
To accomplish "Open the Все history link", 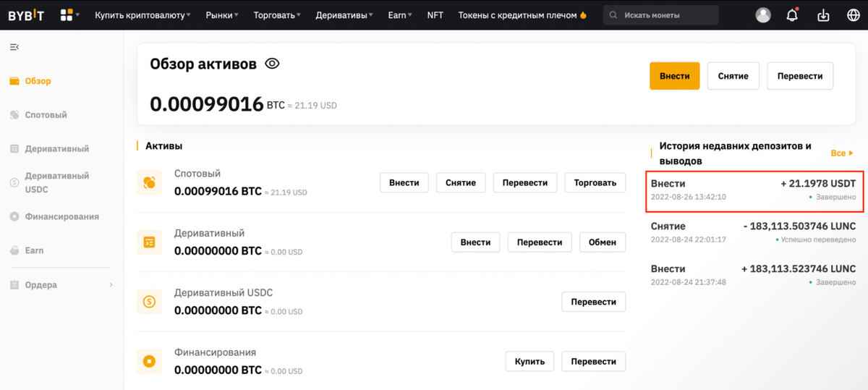I will click(x=842, y=153).
